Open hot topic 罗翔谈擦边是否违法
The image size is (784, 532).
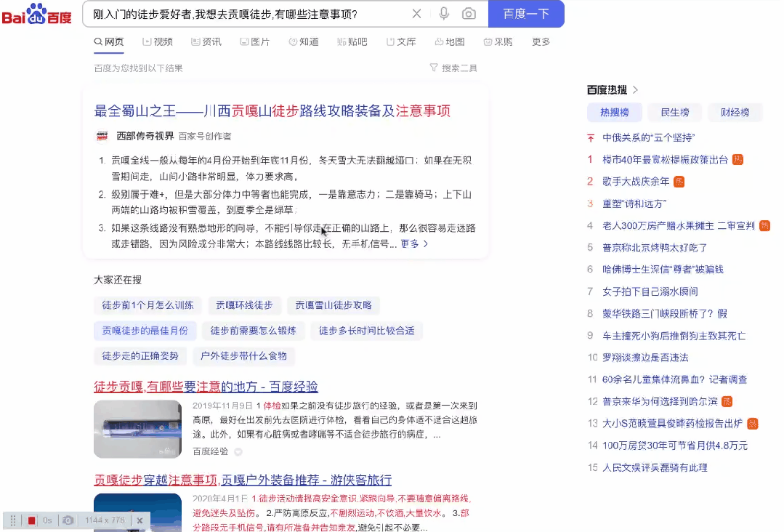[x=645, y=358]
